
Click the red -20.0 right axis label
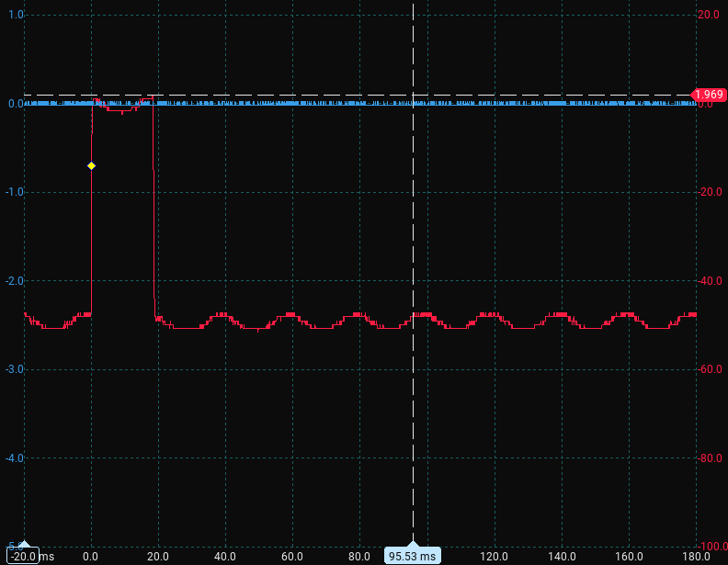[707, 192]
